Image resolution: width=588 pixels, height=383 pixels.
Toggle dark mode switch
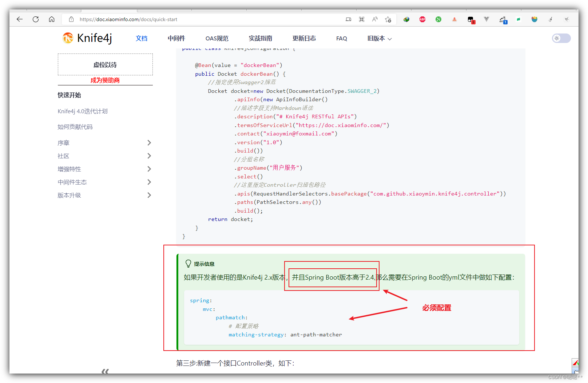[561, 38]
